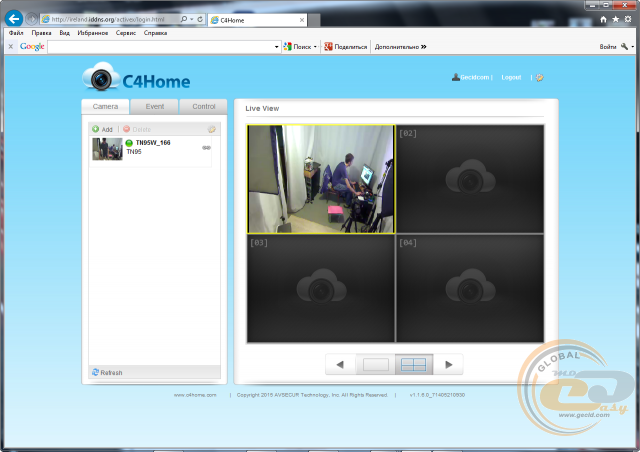Open the Поиск button dropdown arrow
The height and width of the screenshot is (452, 640).
pos(315,47)
